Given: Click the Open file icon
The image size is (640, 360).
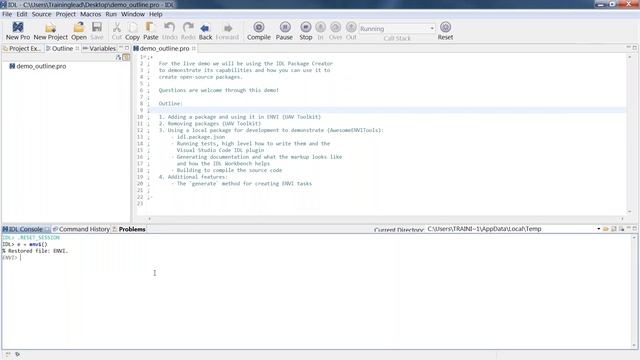Looking at the screenshot, I should tap(79, 27).
